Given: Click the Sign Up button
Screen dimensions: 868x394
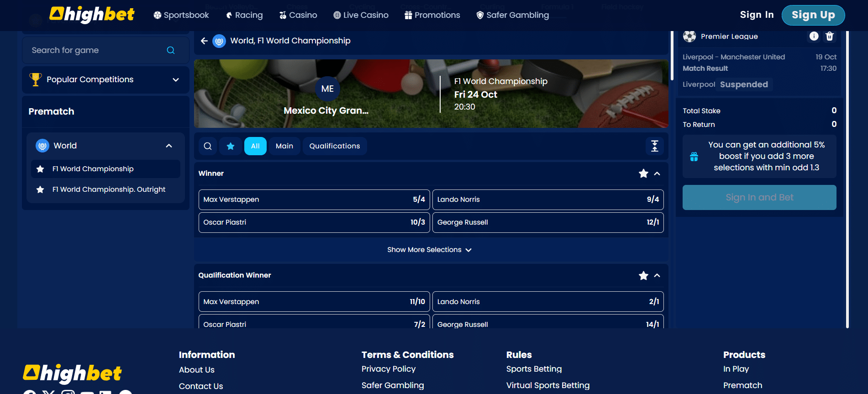Looking at the screenshot, I should click(813, 15).
